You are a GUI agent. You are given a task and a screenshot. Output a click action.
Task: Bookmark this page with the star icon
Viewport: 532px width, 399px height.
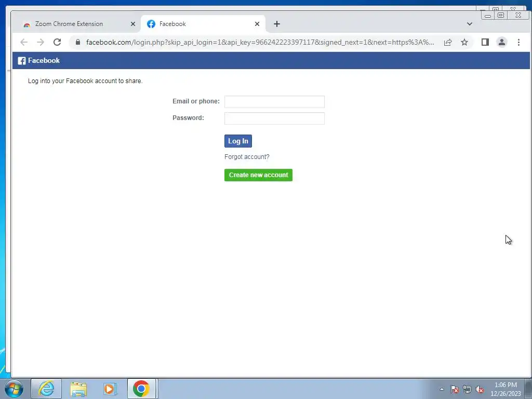pyautogui.click(x=464, y=42)
